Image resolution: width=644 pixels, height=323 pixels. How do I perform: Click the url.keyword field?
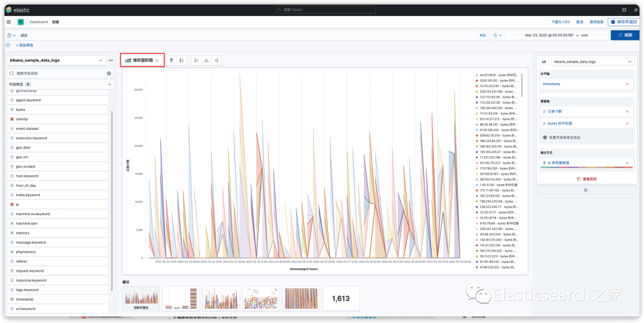pyautogui.click(x=58, y=309)
